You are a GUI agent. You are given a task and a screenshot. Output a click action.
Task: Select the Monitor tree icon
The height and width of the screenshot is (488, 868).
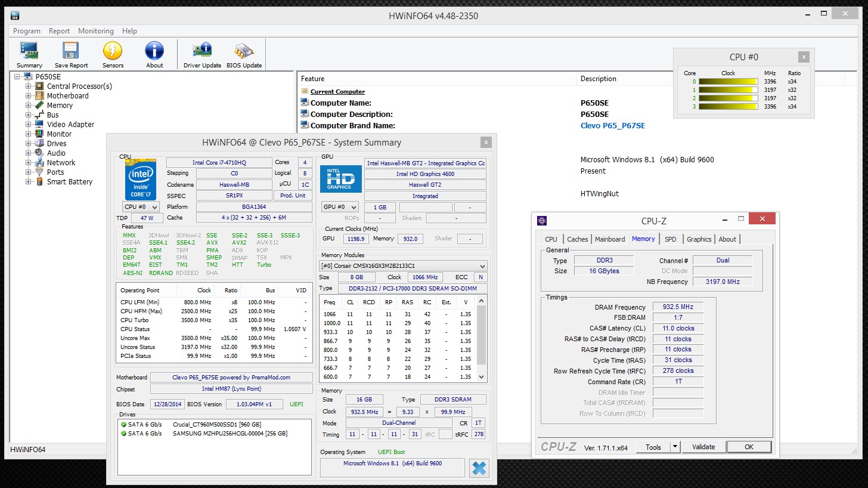click(40, 134)
